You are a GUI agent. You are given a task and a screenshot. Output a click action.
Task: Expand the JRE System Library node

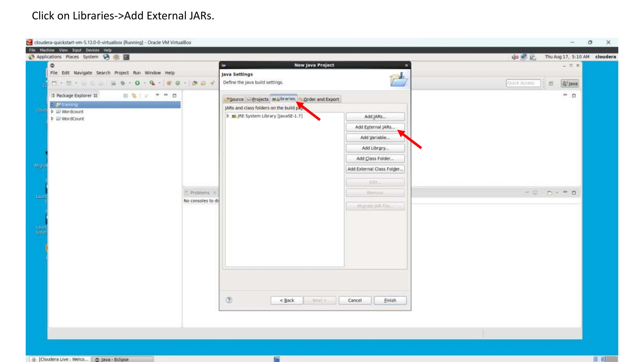228,116
